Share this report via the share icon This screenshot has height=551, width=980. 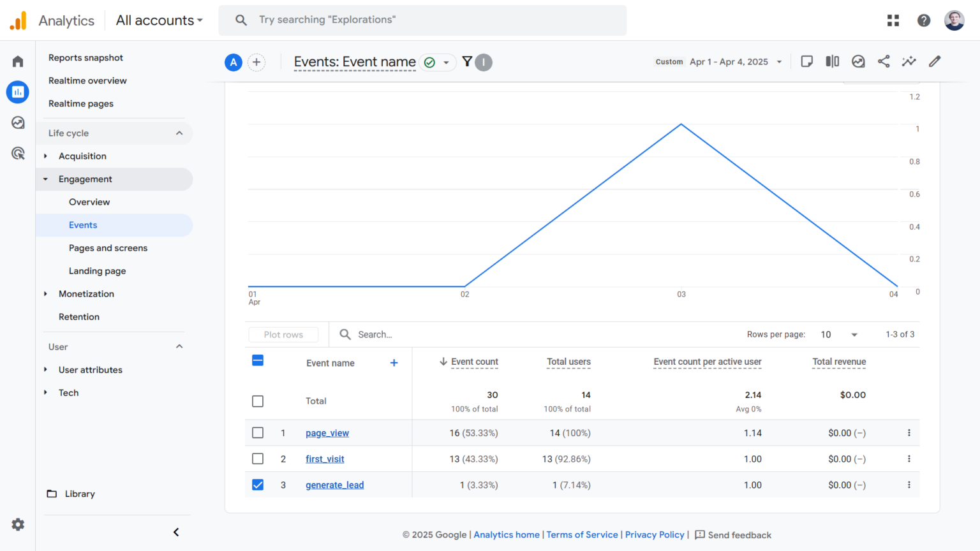coord(884,61)
